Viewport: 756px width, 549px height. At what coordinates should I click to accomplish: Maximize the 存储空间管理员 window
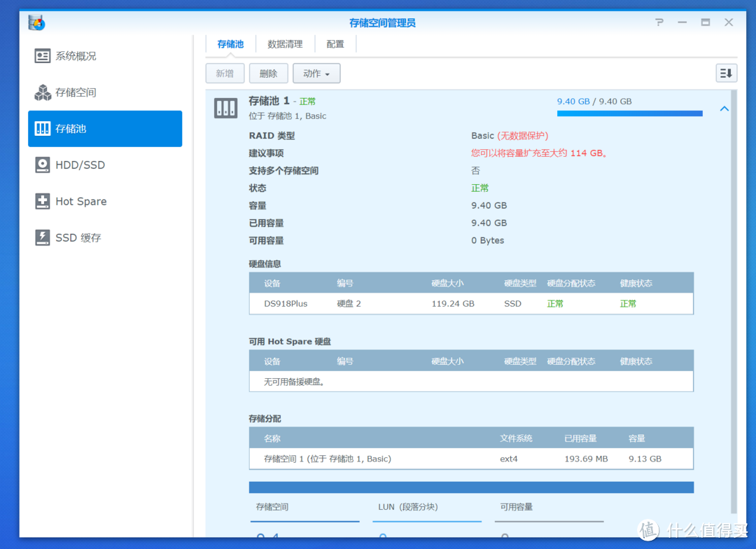706,22
